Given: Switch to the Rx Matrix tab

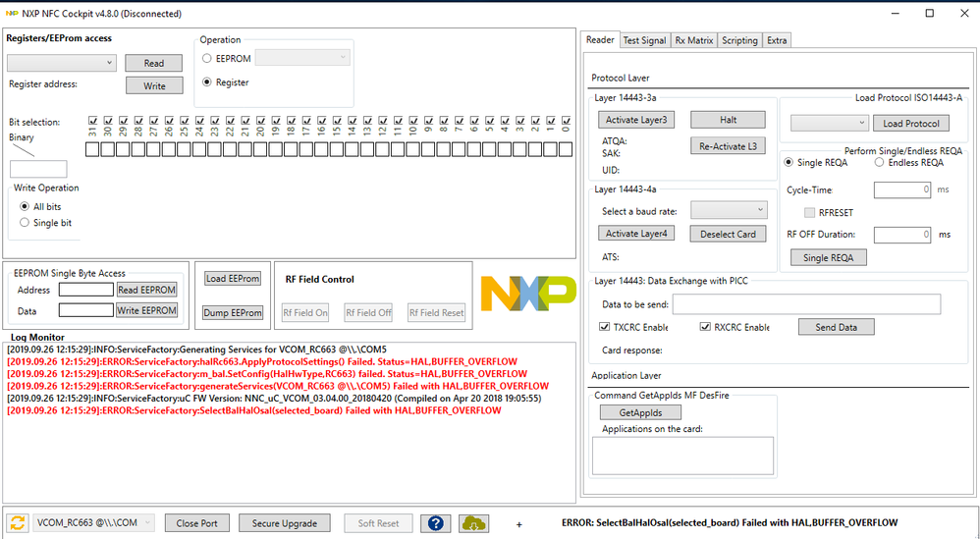Looking at the screenshot, I should 693,40.
